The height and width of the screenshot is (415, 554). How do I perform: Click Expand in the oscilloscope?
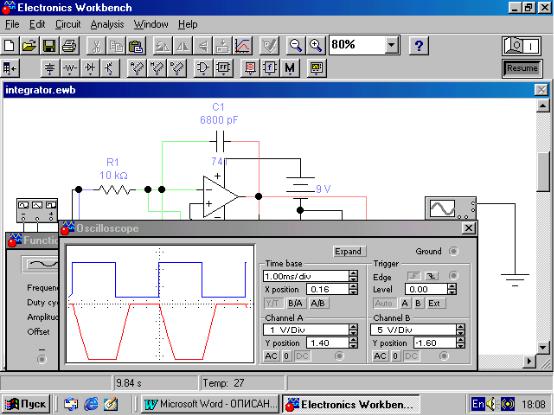(348, 251)
